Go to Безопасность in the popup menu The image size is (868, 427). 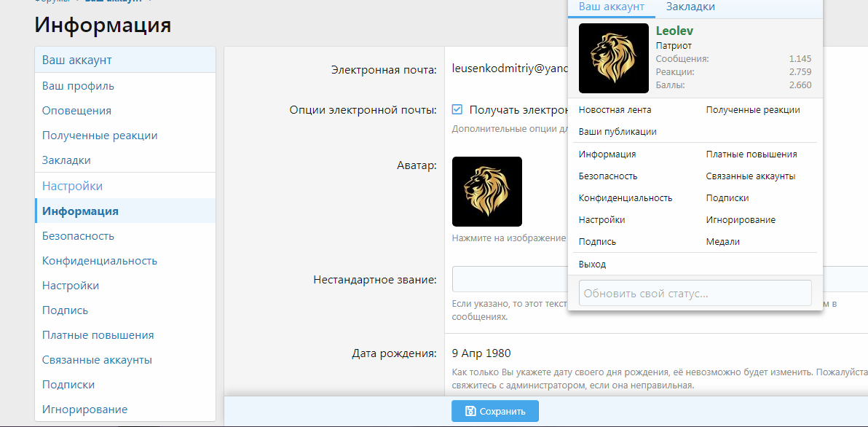pyautogui.click(x=608, y=176)
